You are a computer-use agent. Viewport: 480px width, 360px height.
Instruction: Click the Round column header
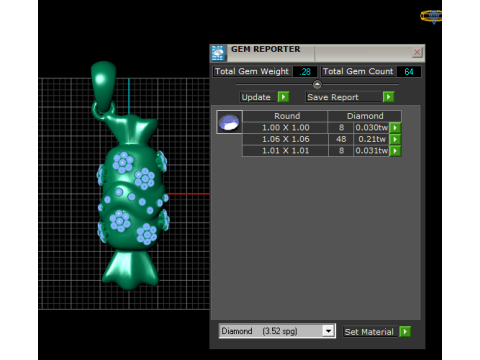(x=285, y=116)
